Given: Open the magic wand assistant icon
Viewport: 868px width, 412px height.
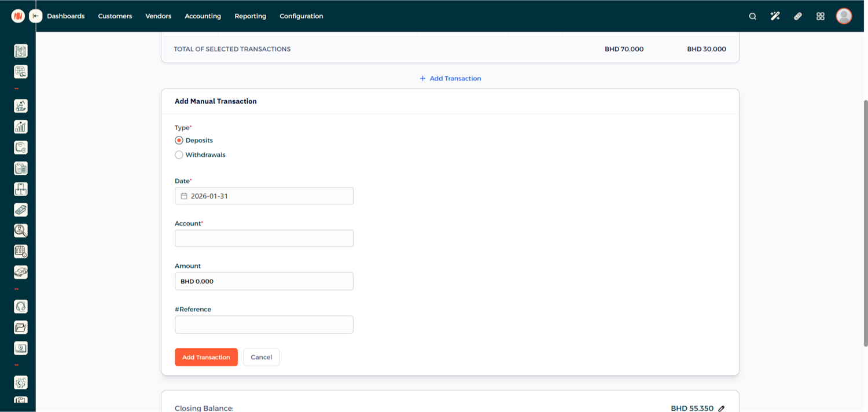Looking at the screenshot, I should [x=775, y=16].
